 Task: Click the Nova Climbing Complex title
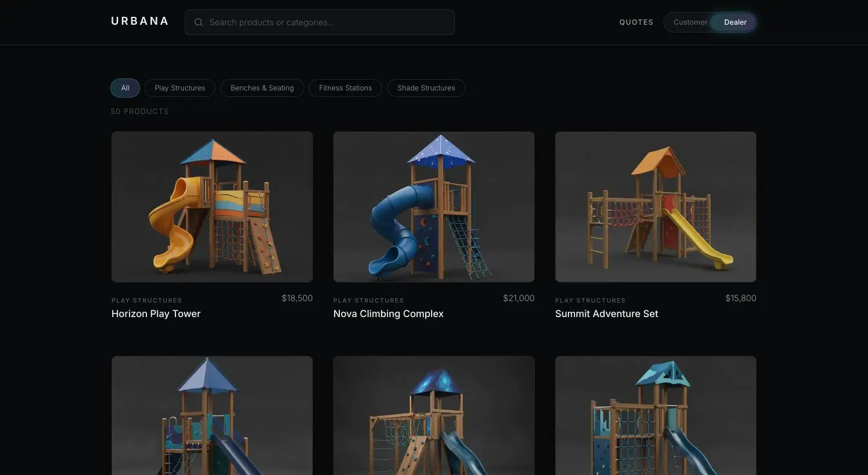(388, 313)
